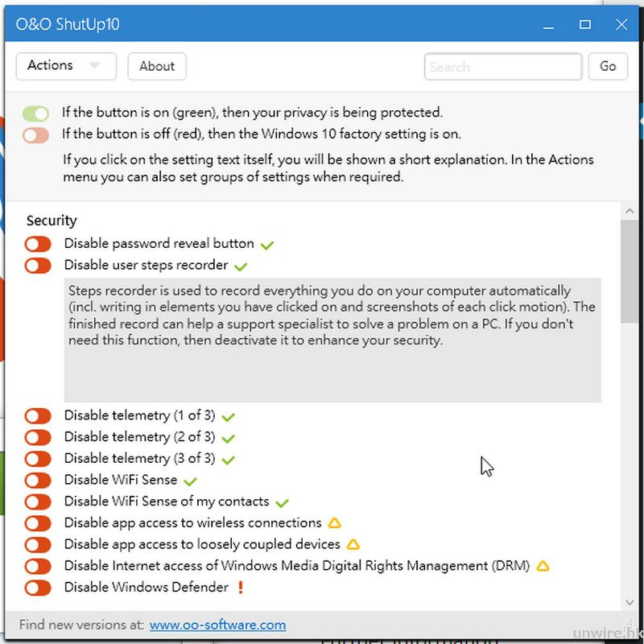This screenshot has height=644, width=644.
Task: Toggle Disable telemetry (3 of 3) switch
Action: [x=38, y=458]
